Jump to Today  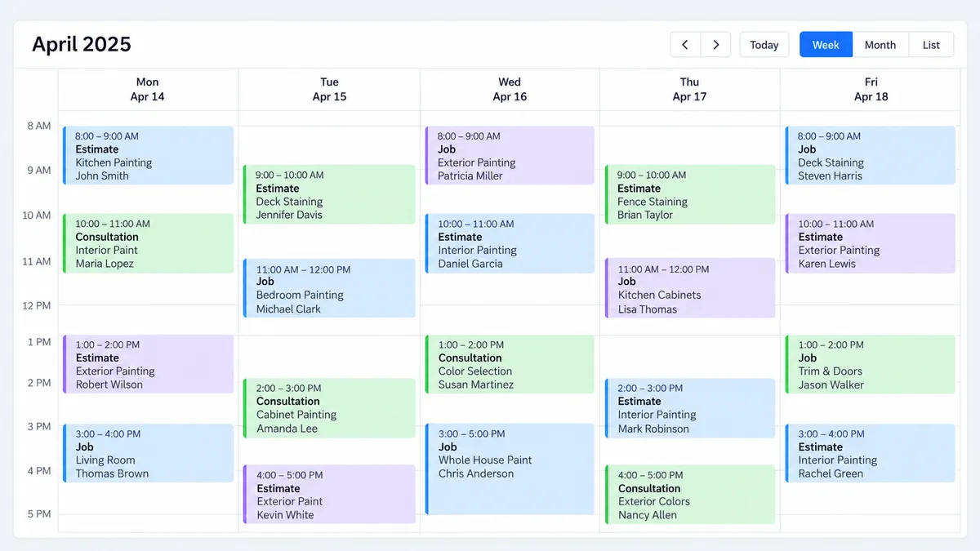(764, 45)
